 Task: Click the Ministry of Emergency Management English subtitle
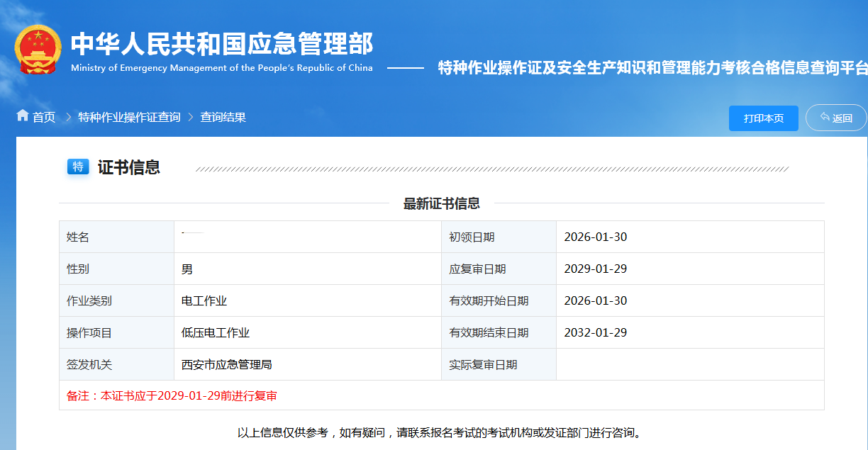[x=222, y=68]
